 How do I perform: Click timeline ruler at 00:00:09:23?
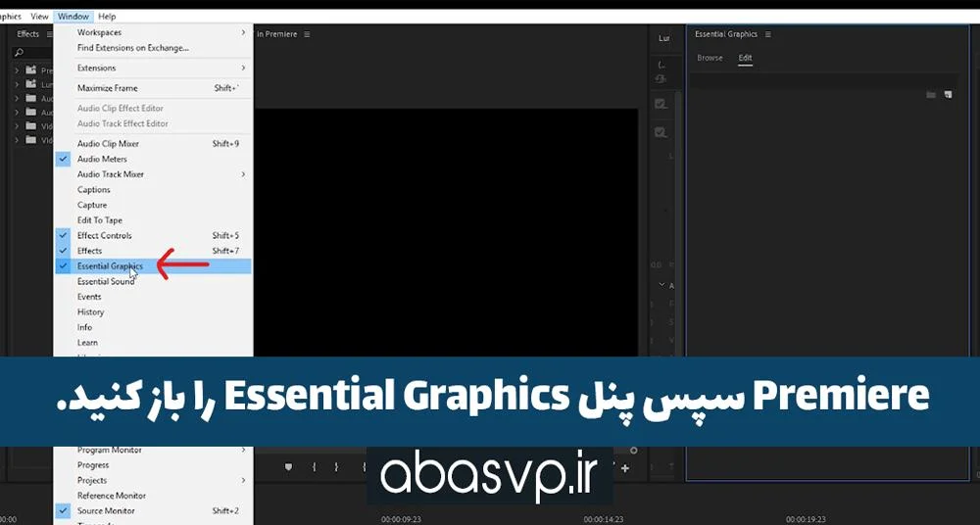(401, 519)
